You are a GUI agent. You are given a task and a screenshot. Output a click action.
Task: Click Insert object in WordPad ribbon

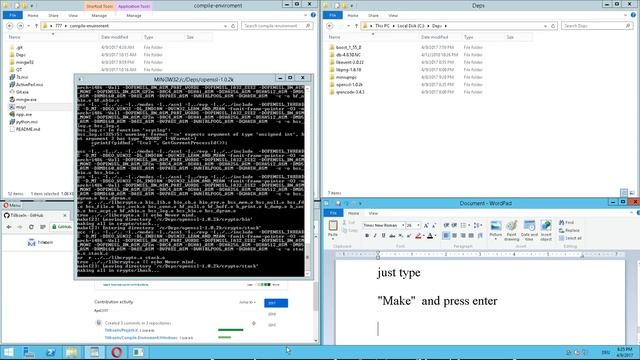(x=546, y=230)
